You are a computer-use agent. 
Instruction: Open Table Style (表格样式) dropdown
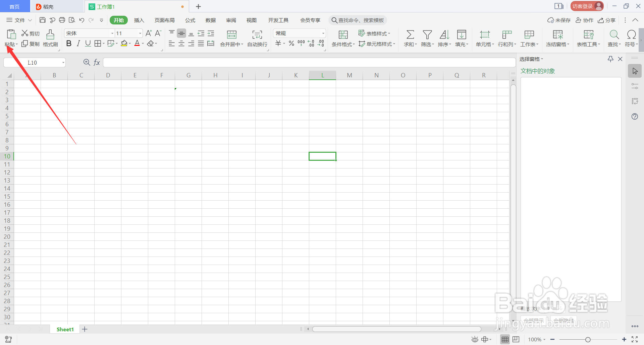(x=374, y=33)
